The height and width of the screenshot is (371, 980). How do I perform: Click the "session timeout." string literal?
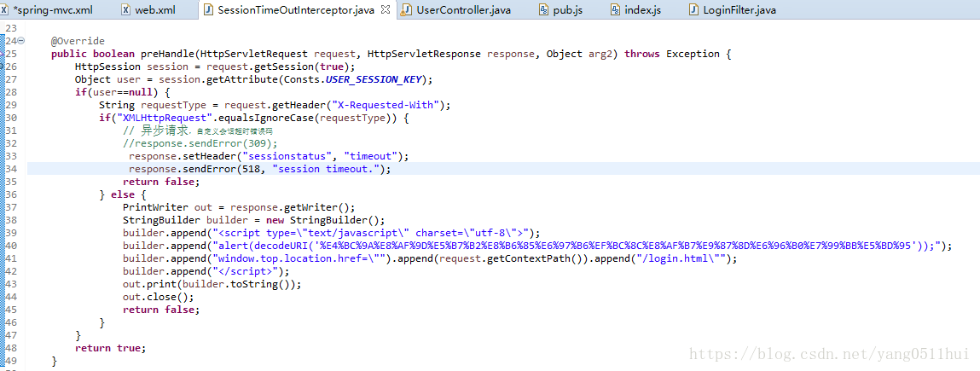(326, 169)
